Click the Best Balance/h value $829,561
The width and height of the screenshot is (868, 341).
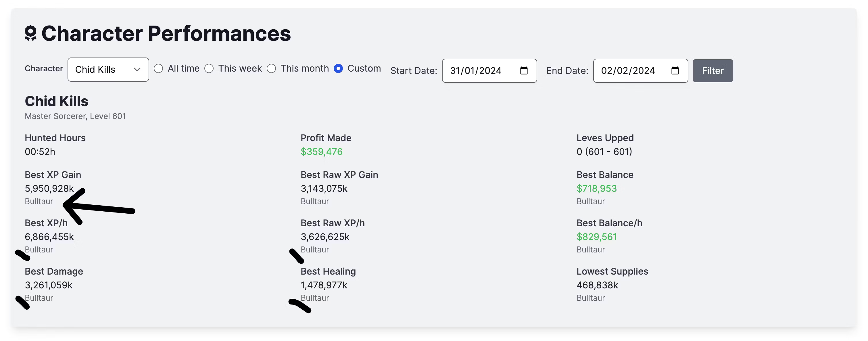pyautogui.click(x=596, y=237)
